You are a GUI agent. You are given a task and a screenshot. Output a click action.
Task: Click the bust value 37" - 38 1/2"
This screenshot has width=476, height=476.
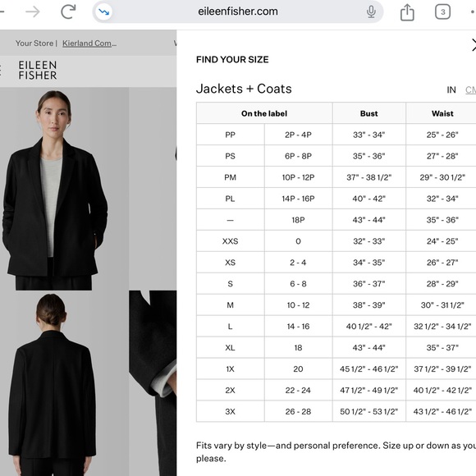[368, 177]
